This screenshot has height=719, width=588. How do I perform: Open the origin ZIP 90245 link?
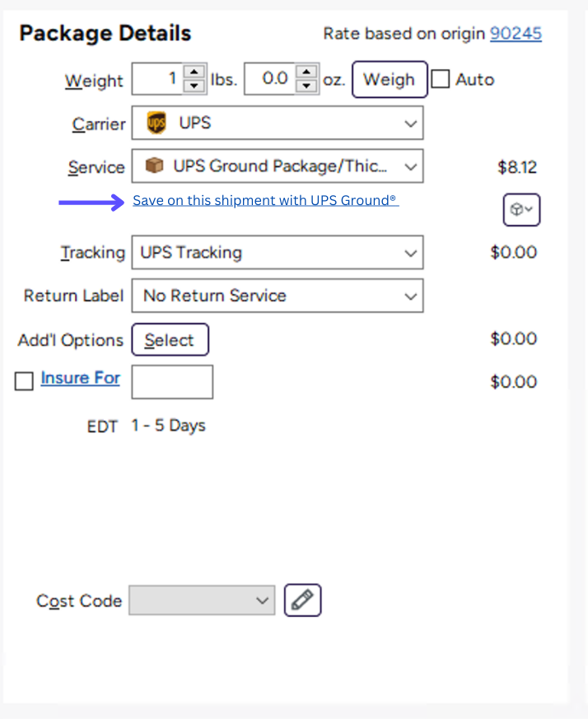(x=516, y=34)
